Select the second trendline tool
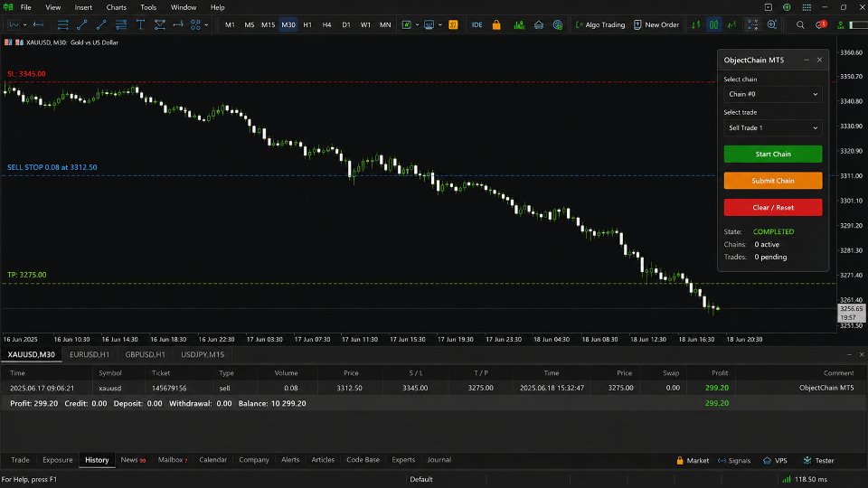The image size is (868, 488). tap(101, 24)
